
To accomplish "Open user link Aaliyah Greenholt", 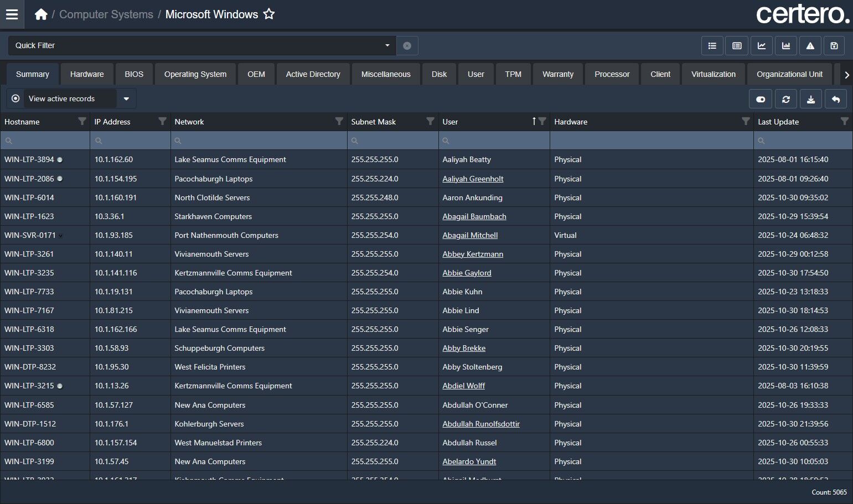I will tap(473, 179).
